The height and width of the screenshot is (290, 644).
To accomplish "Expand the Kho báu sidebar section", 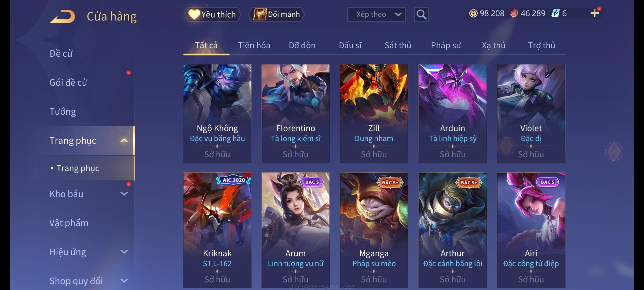I will 124,194.
